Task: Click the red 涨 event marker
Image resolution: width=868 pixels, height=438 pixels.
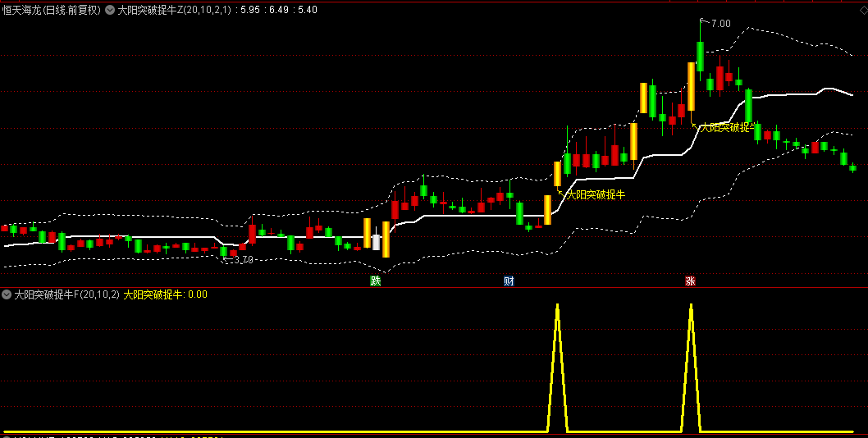Action: (690, 281)
